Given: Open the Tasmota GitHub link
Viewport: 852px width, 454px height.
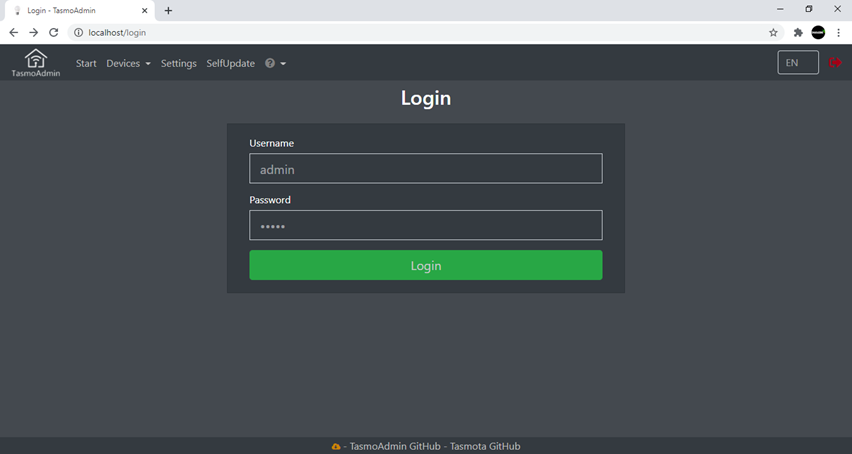Looking at the screenshot, I should coord(485,446).
